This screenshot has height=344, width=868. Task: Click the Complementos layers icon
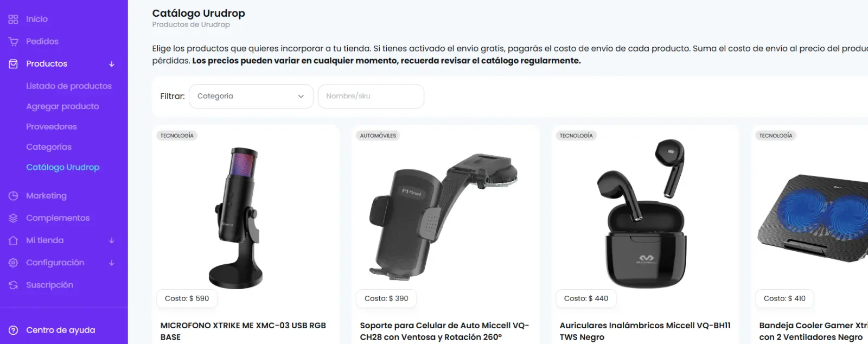[x=13, y=218]
